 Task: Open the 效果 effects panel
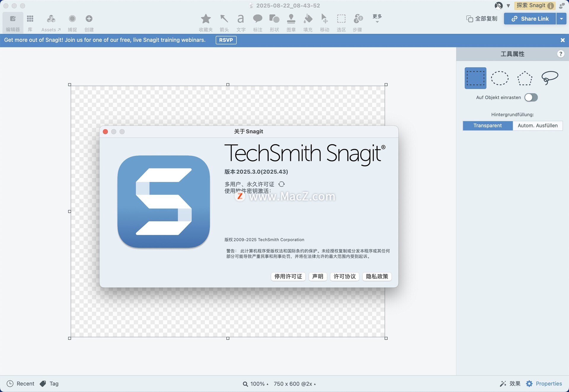(x=510, y=384)
